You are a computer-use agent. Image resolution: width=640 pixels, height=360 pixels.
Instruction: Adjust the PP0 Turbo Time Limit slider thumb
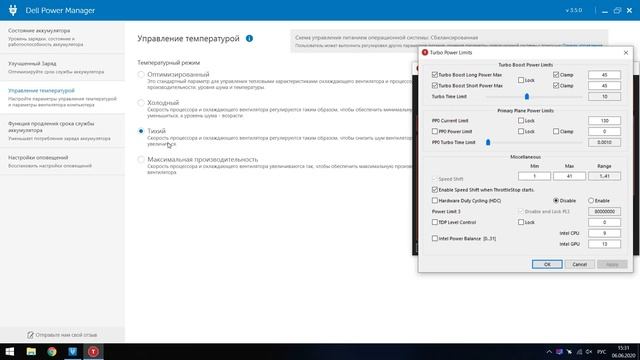click(488, 142)
